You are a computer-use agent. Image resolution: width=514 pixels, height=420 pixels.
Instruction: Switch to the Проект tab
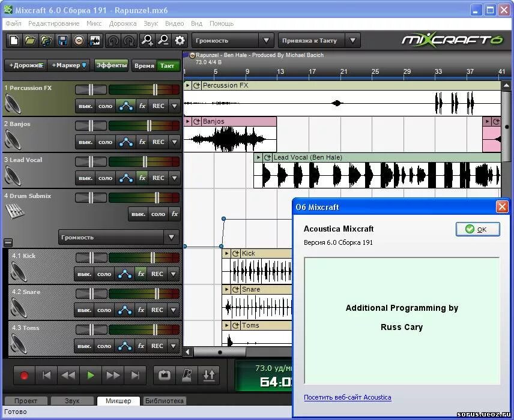(x=26, y=401)
